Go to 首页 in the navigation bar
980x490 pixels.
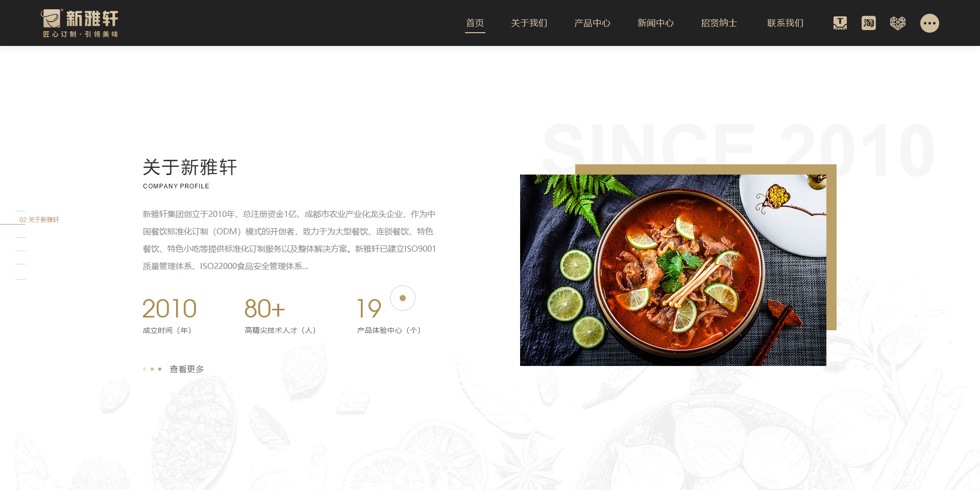(x=475, y=23)
